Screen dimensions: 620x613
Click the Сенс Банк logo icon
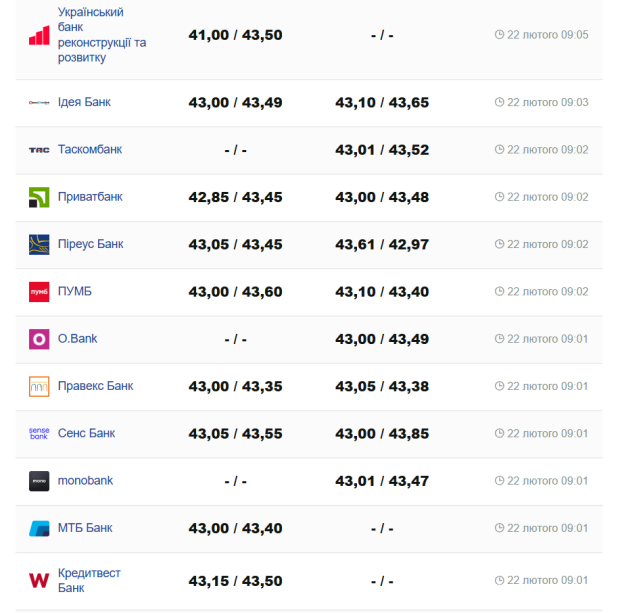pyautogui.click(x=39, y=433)
